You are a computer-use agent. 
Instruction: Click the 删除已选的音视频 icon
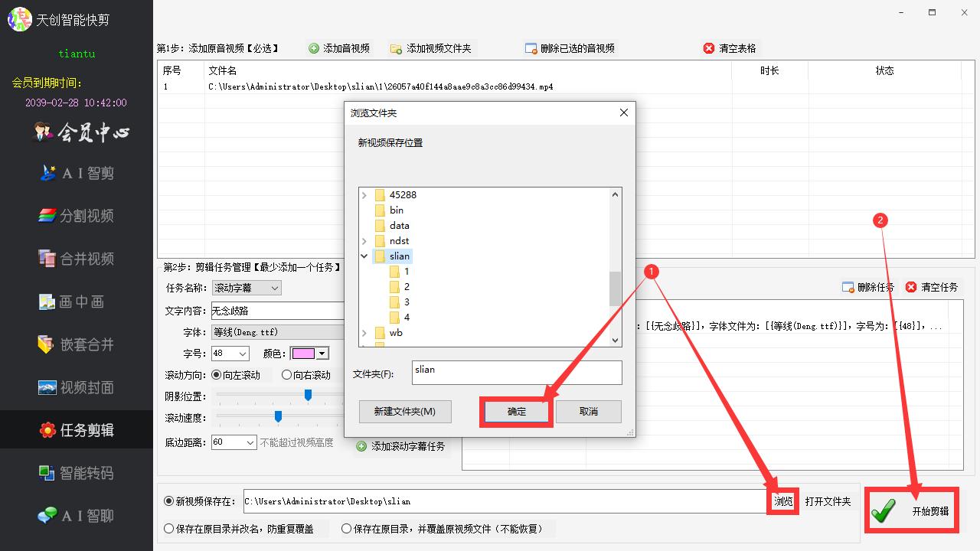pyautogui.click(x=531, y=48)
